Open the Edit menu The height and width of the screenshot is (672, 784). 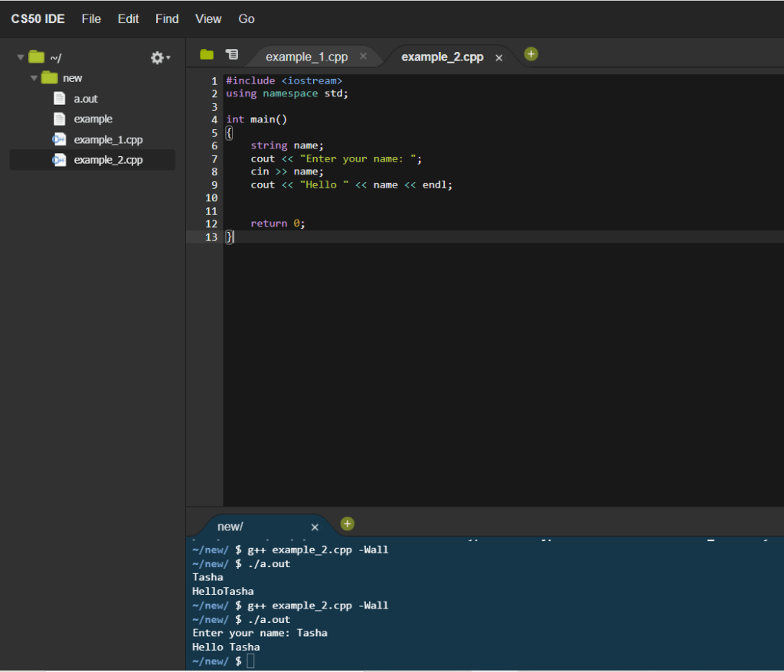click(128, 18)
